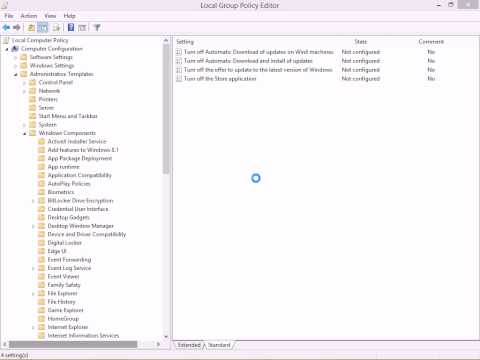The height and width of the screenshot is (360, 480).
Task: Click policy icon for 'Turn off Automatic Download and Install of updates'
Action: [x=179, y=61]
